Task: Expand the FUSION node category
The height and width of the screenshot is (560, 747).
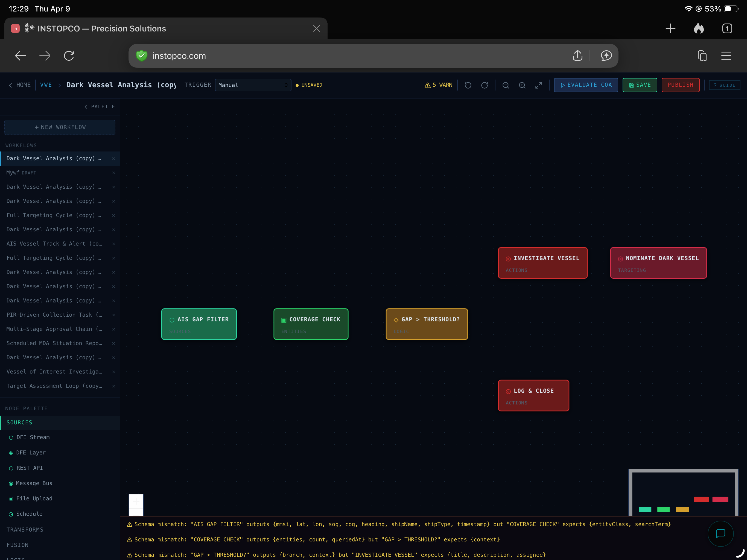Action: click(x=60, y=545)
